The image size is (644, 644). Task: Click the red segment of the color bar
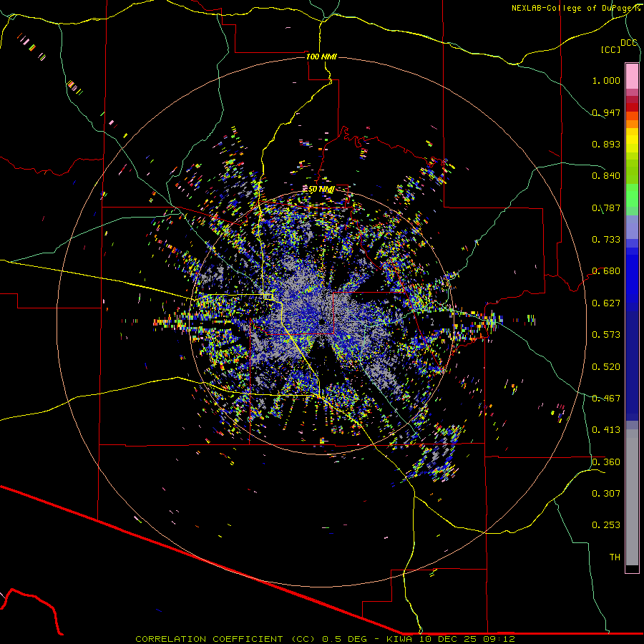[x=632, y=107]
